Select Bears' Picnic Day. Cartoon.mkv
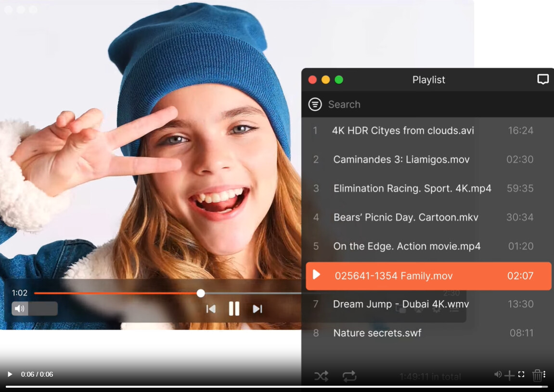Screen dimensions: 554x392 [x=406, y=217]
